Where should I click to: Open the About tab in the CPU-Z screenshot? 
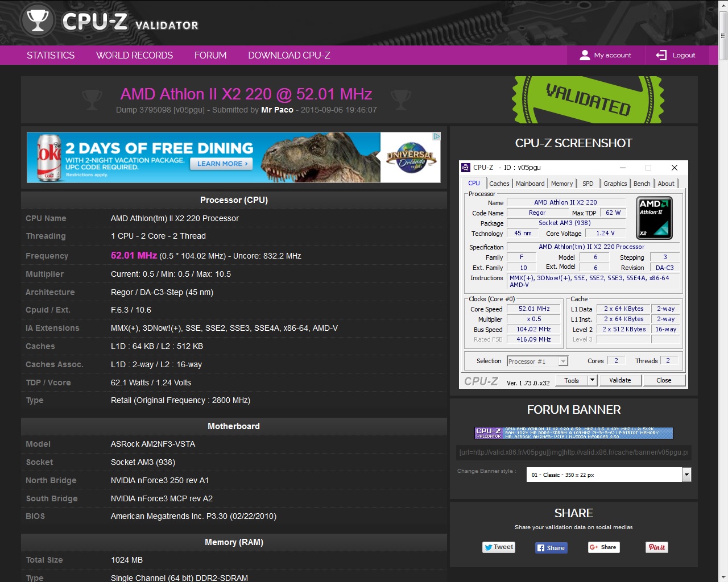666,184
